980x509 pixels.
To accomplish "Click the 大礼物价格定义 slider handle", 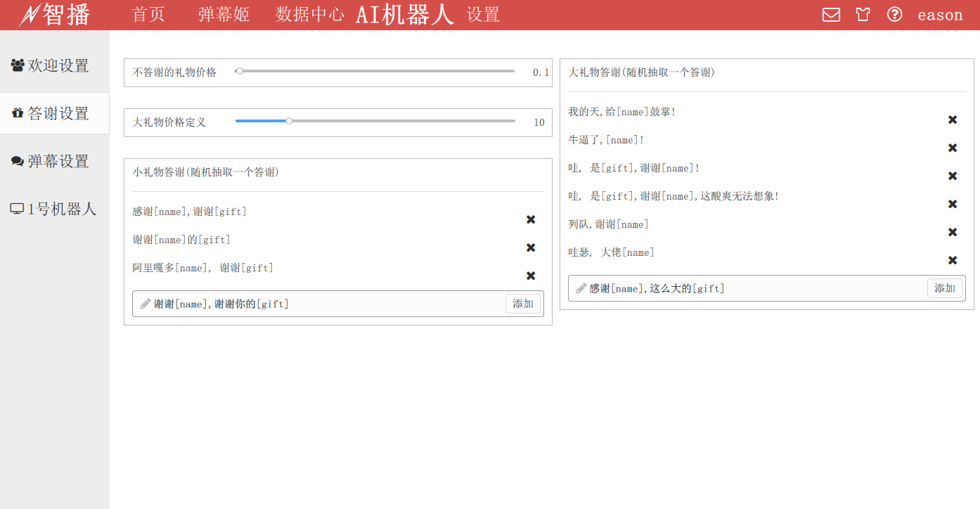I will [x=289, y=121].
